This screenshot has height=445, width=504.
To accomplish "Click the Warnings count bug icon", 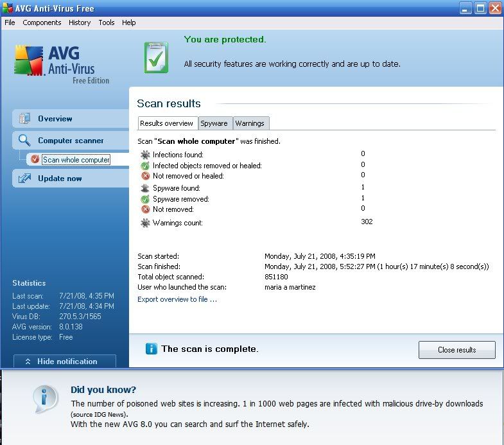I will pyautogui.click(x=145, y=223).
